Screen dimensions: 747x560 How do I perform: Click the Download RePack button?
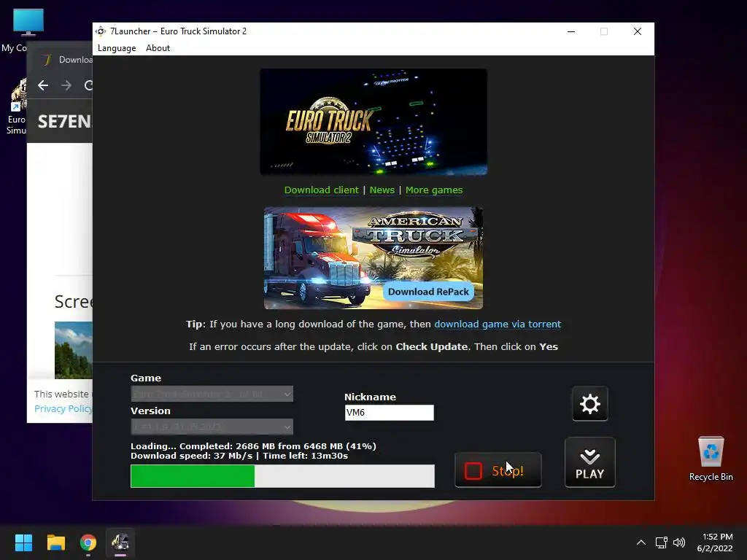tap(428, 292)
